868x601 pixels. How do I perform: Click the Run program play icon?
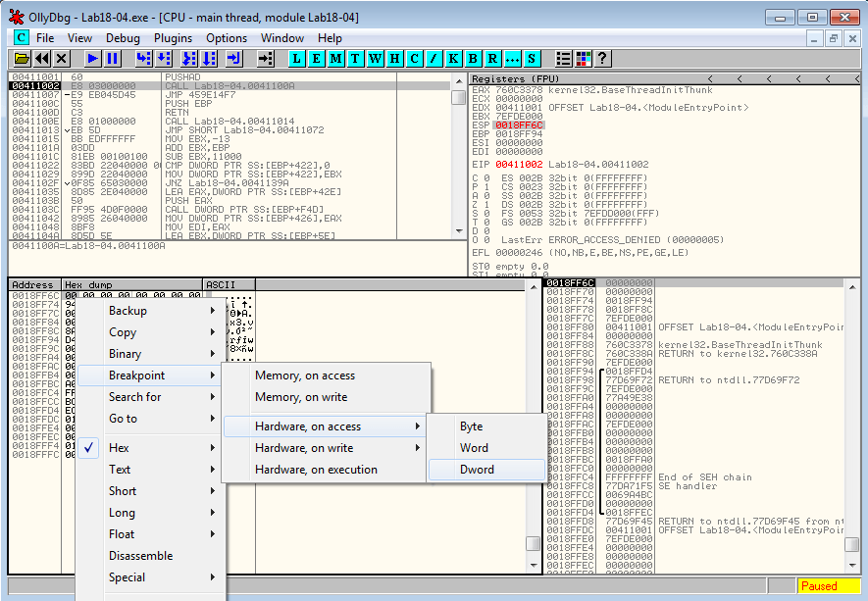pos(92,59)
